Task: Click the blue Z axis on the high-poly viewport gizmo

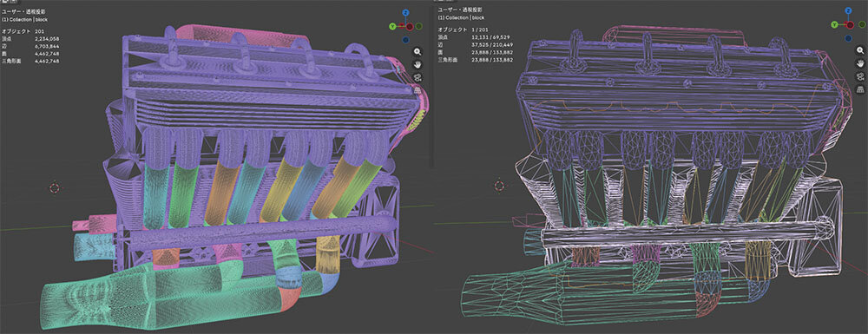Action: point(405,12)
